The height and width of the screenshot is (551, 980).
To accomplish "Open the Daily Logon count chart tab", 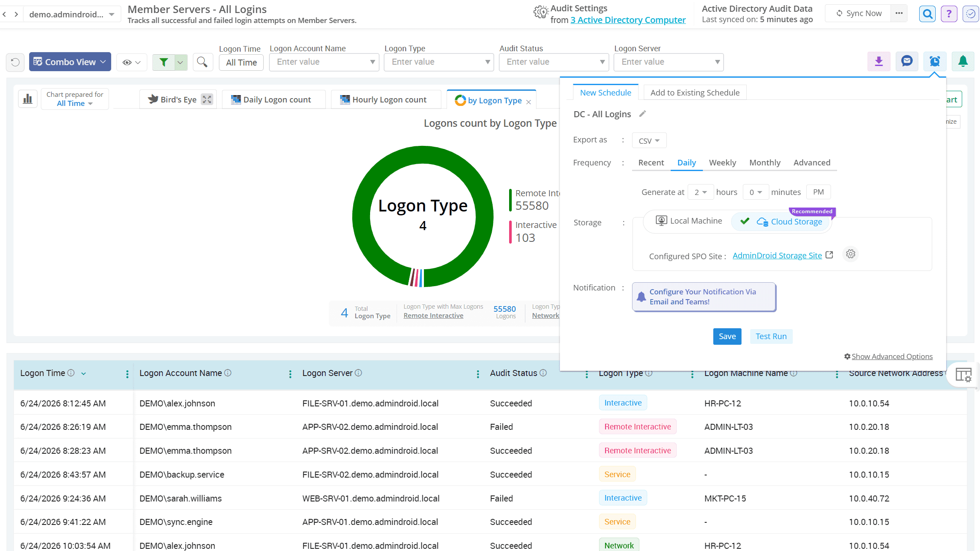I will (x=274, y=99).
